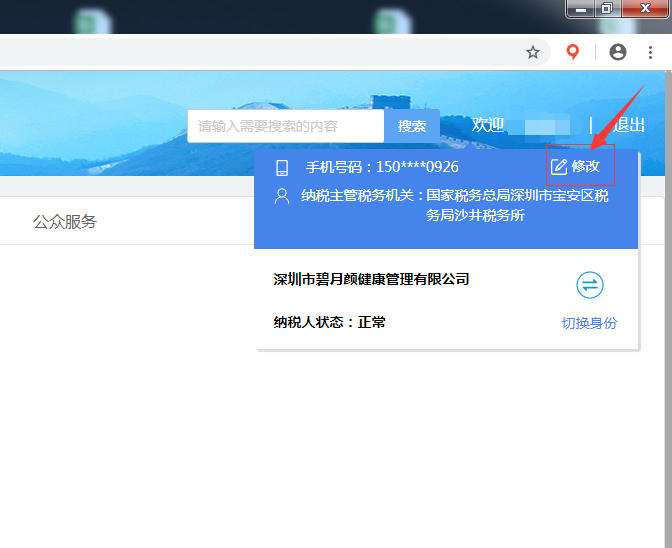Screen dimensions: 672x548
Task: Click the masked phone number 150****0926
Action: click(417, 167)
